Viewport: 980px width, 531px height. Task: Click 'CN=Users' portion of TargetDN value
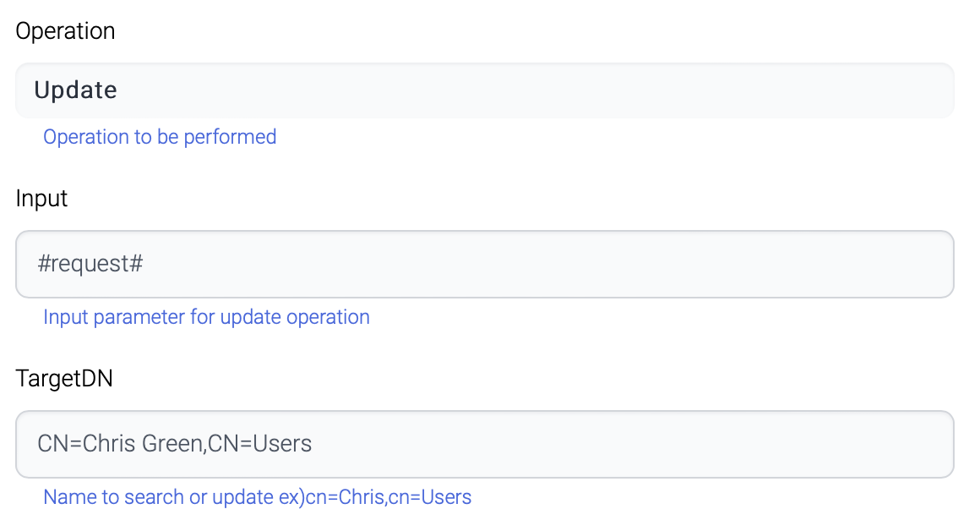pyautogui.click(x=260, y=444)
